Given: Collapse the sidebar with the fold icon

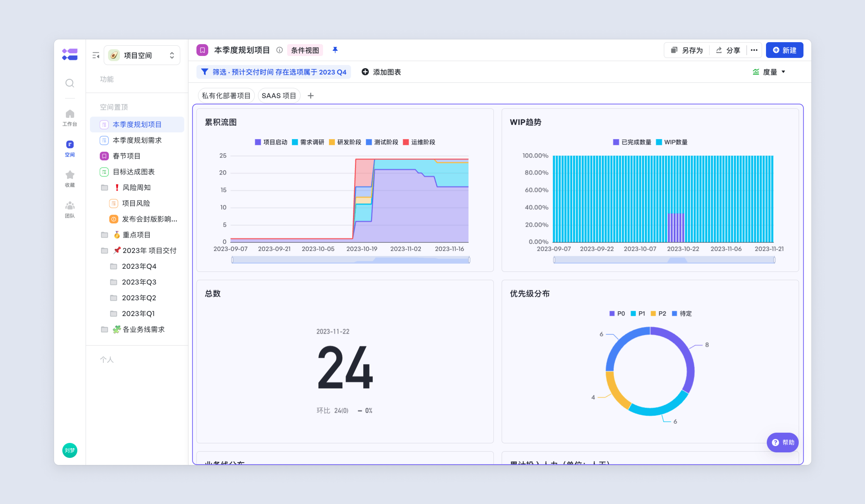Looking at the screenshot, I should pyautogui.click(x=96, y=55).
